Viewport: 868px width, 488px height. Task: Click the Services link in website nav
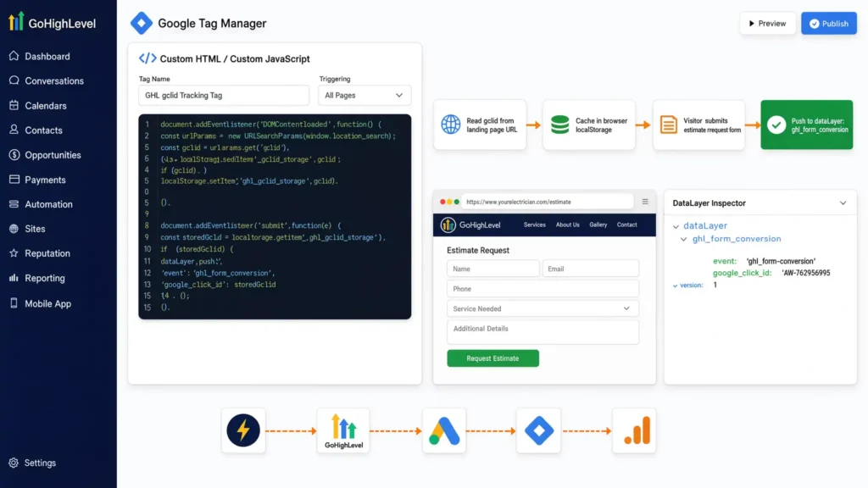tap(534, 225)
